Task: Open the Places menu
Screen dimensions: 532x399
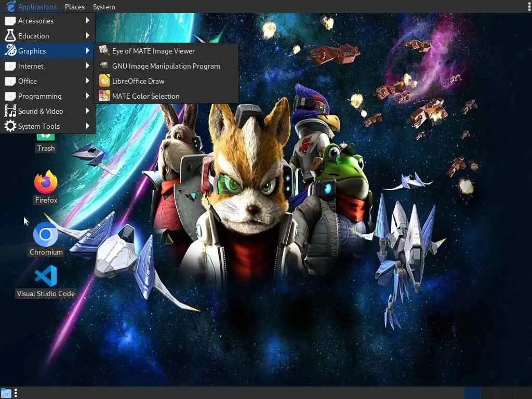Action: coord(75,7)
